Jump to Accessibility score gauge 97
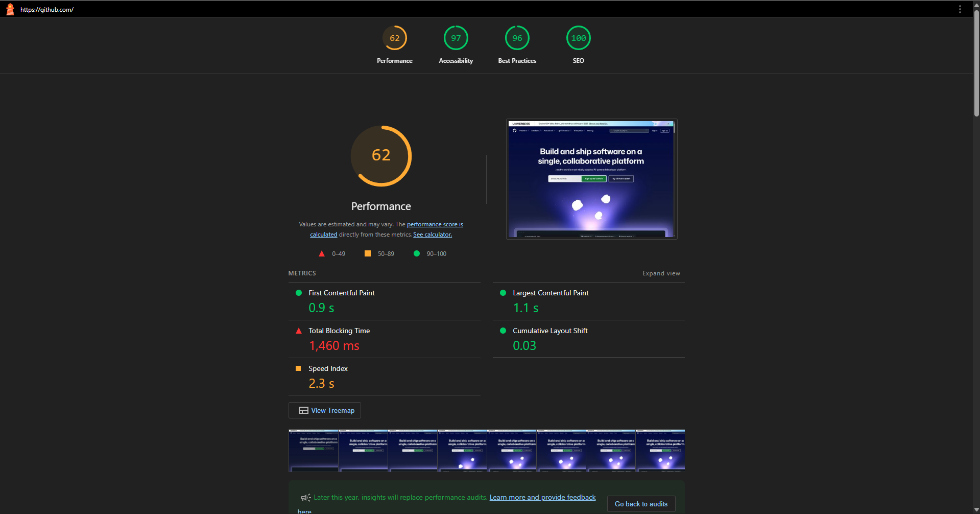Image resolution: width=980 pixels, height=514 pixels. tap(456, 38)
